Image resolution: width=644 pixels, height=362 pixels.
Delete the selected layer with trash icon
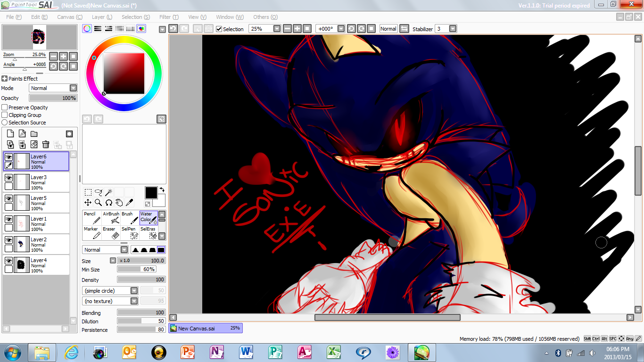coord(46,145)
